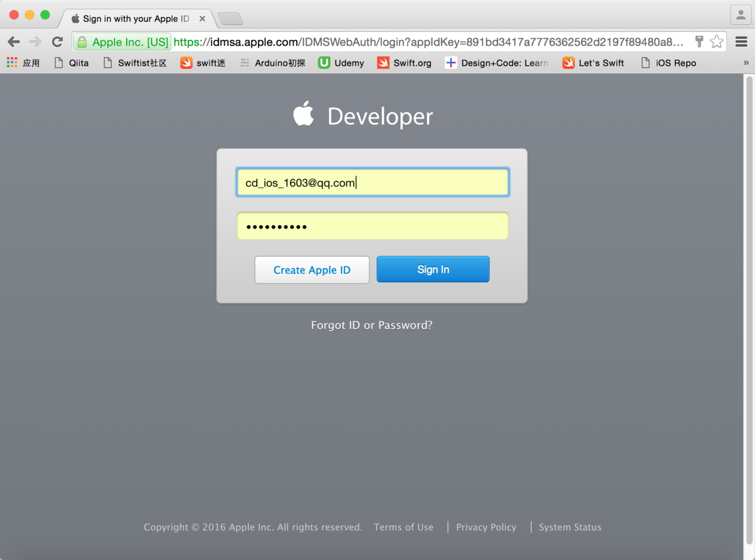Open the Privacy Policy link
The width and height of the screenshot is (755, 560).
point(486,527)
